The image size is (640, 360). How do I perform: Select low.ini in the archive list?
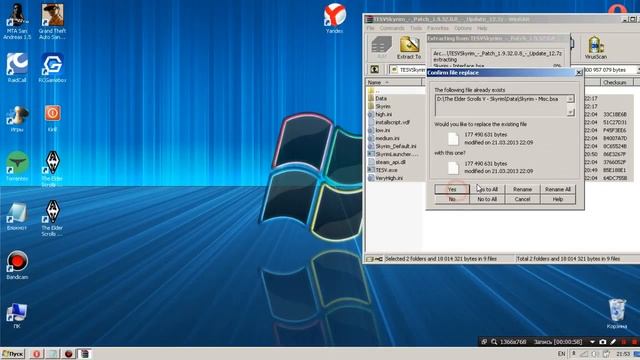382,130
